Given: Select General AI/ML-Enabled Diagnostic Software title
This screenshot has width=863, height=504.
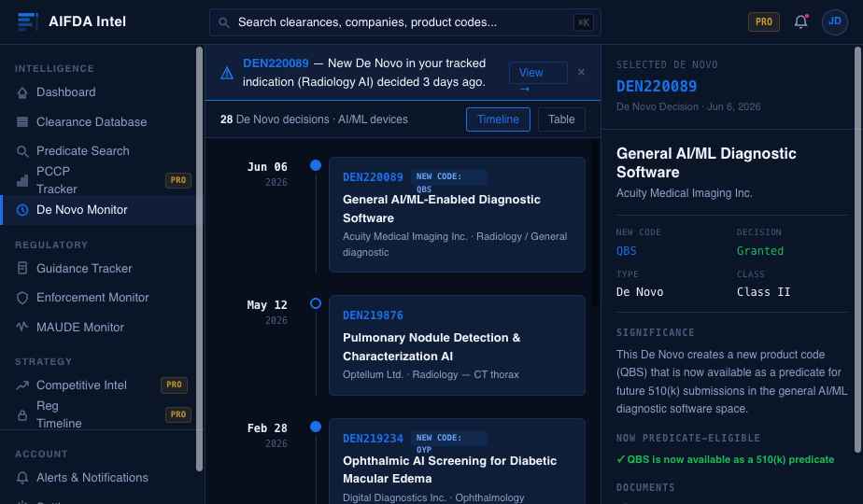Looking at the screenshot, I should [x=442, y=208].
